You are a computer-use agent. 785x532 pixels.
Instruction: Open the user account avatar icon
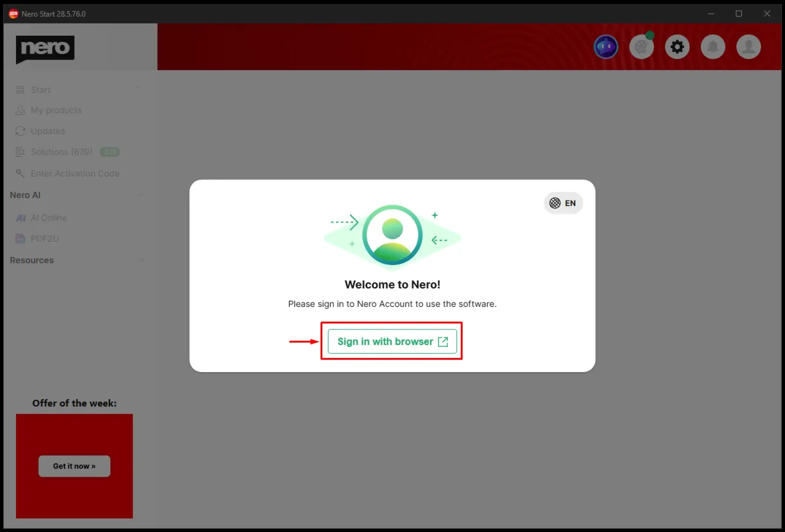749,47
